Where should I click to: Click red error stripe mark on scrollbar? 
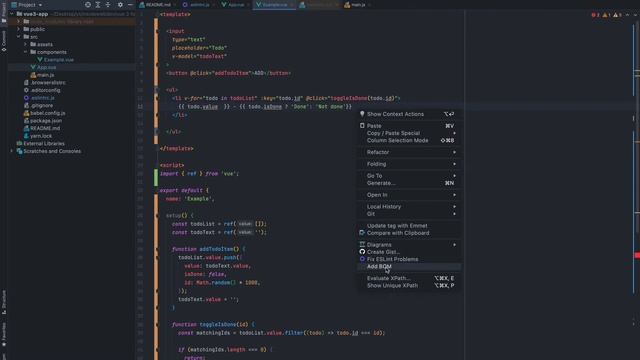pyautogui.click(x=637, y=256)
